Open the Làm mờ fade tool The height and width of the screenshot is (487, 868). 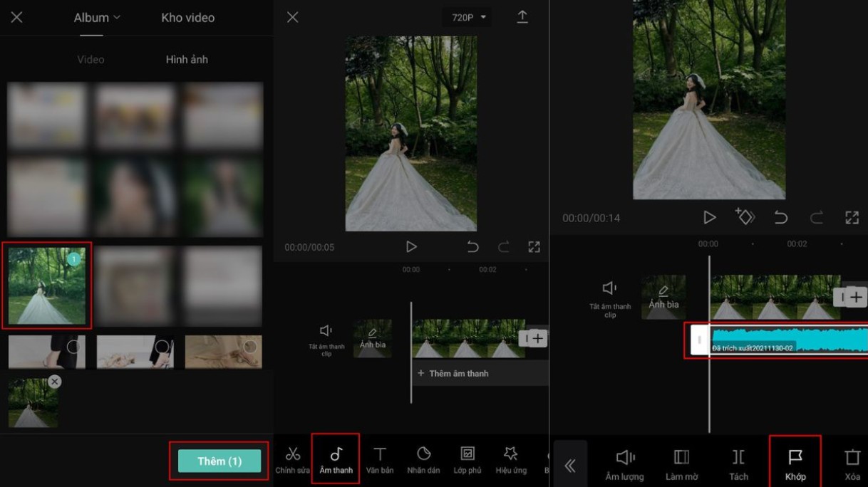point(681,463)
